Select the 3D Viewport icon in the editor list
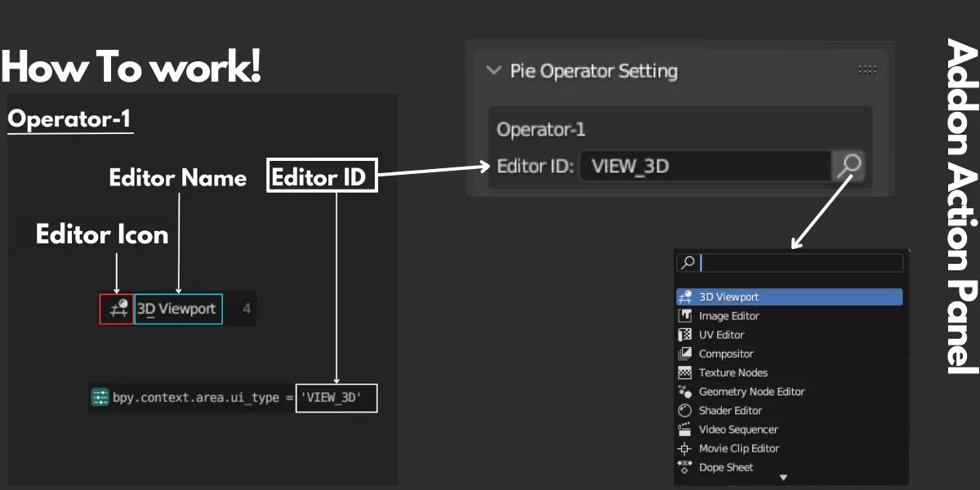Screen dimensions: 980x490 687,296
